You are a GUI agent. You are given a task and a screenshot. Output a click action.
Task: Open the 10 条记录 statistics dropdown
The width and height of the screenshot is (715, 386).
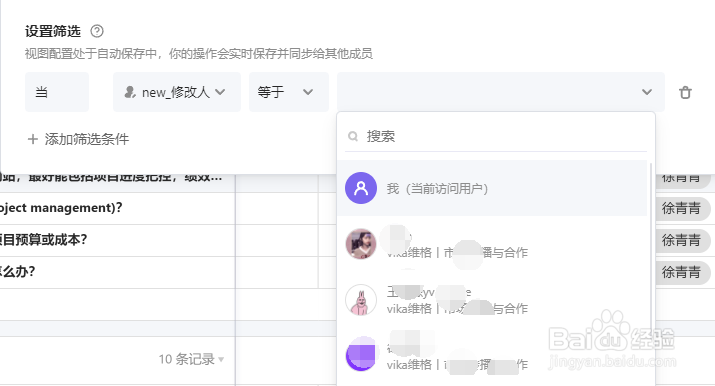(x=192, y=359)
